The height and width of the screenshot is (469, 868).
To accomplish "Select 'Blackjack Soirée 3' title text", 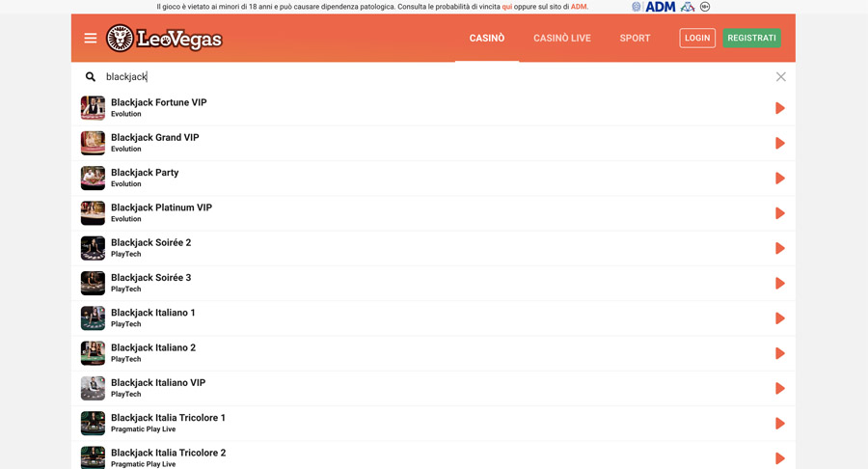I will 151,277.
